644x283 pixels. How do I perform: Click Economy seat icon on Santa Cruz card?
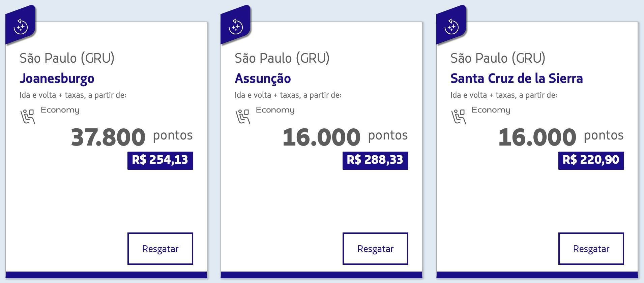(459, 117)
